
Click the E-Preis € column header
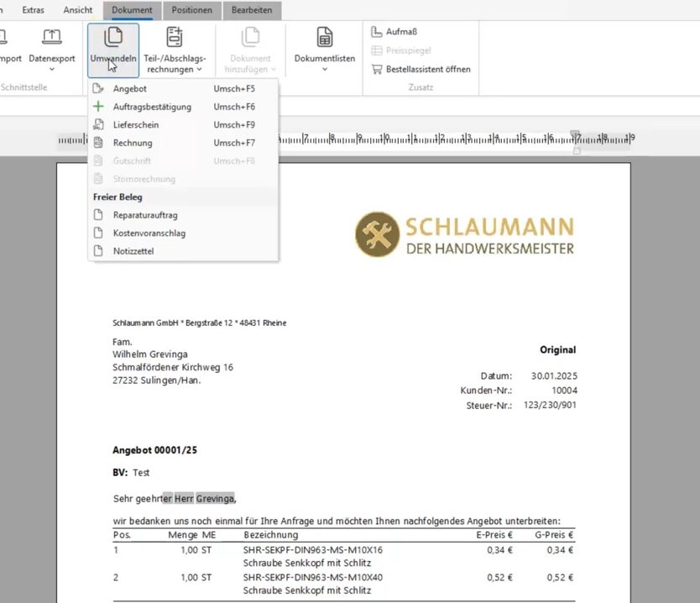[x=494, y=535]
